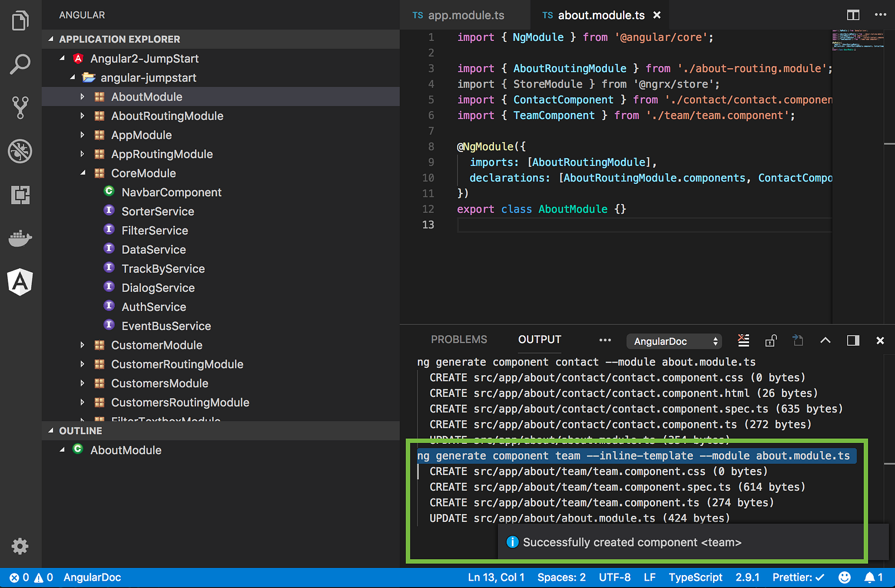
Task: Open the output log file
Action: pyautogui.click(x=798, y=340)
